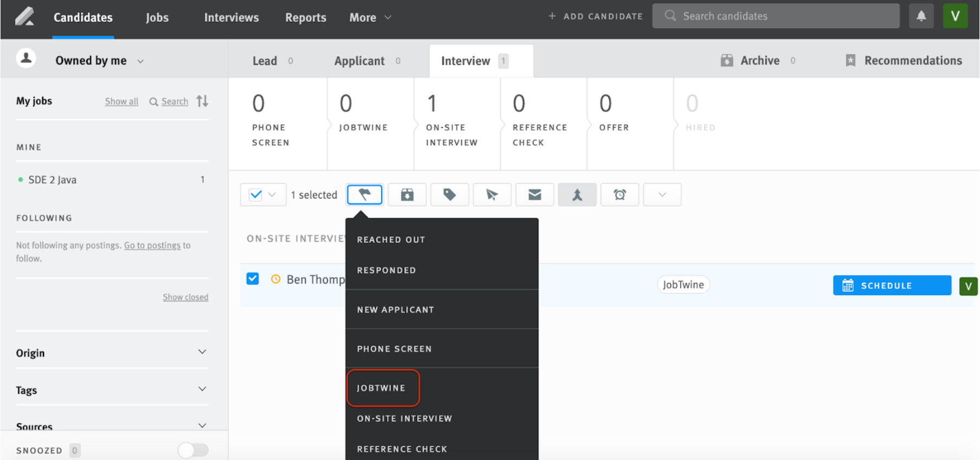Viewport: 980px width, 460px height.
Task: Open the select-all dropdown arrow
Action: click(272, 195)
